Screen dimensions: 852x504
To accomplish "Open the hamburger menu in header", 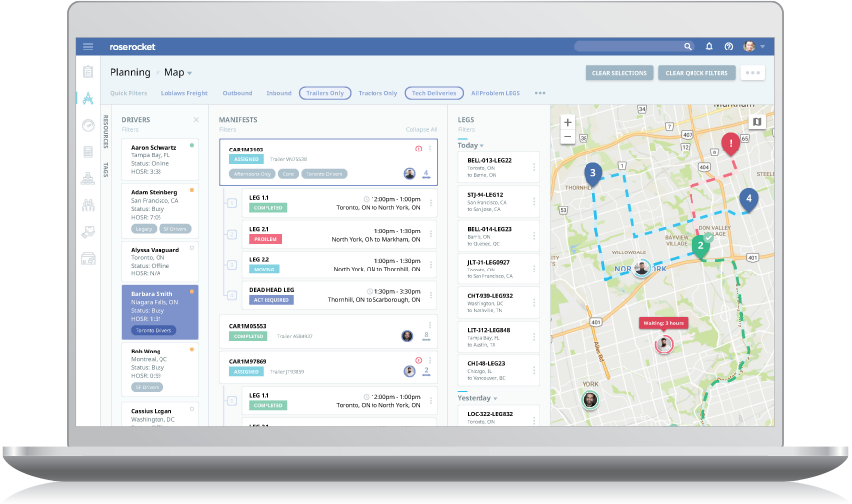I will [x=88, y=47].
